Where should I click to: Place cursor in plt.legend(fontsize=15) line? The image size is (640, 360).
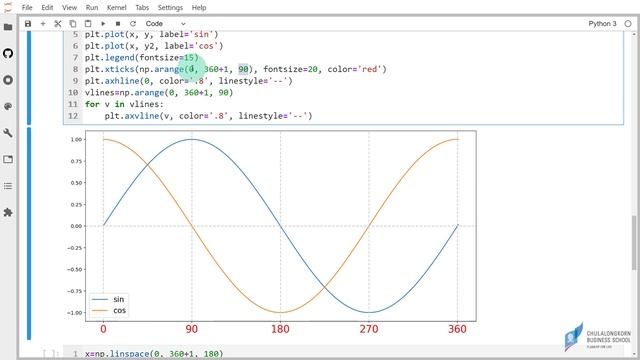coord(141,58)
